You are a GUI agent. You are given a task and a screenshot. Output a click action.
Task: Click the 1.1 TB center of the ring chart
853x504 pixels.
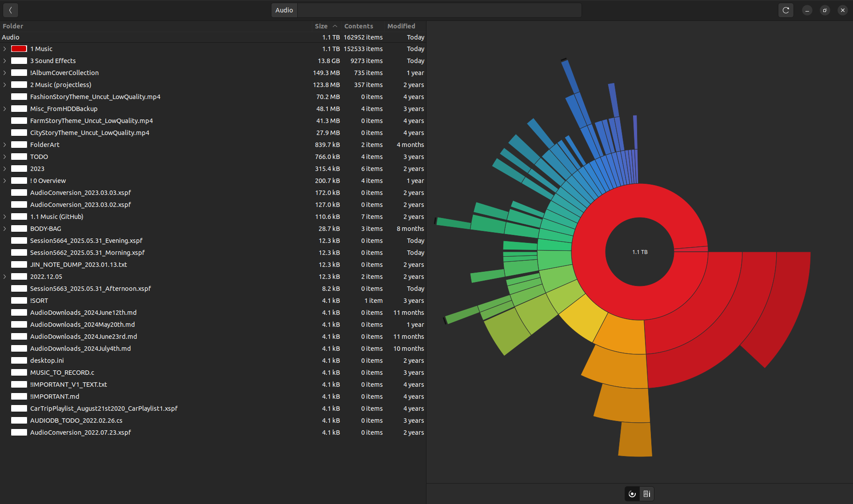640,252
